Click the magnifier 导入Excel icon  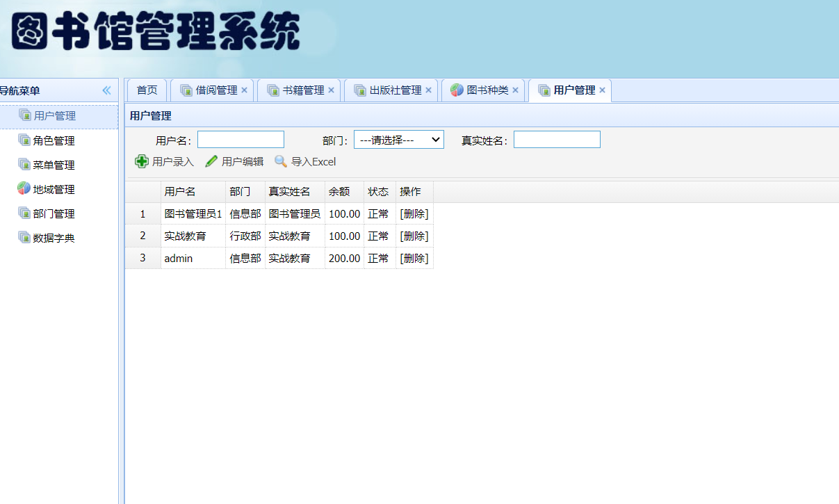click(x=281, y=161)
